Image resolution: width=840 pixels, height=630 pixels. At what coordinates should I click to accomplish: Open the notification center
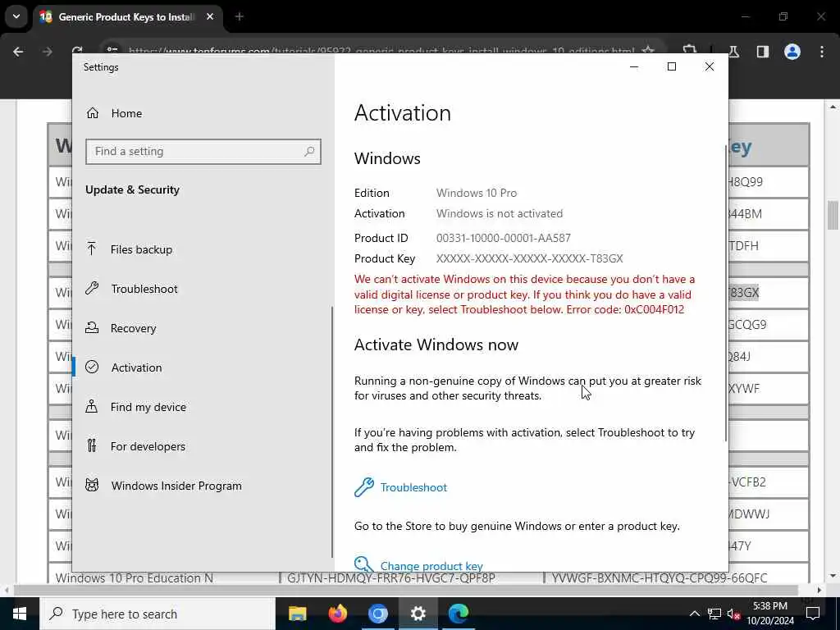(x=813, y=614)
